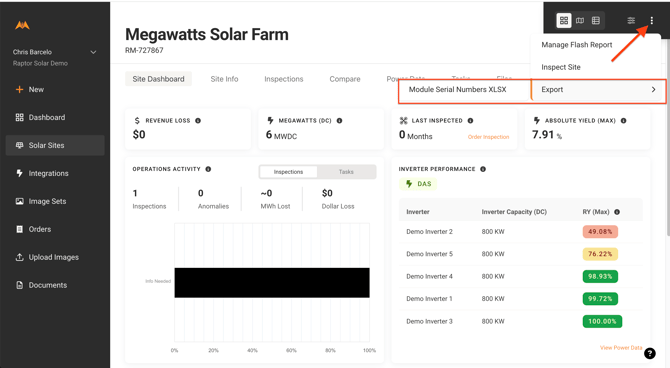Open the Site Dashboard tab
670x368 pixels.
tap(159, 79)
